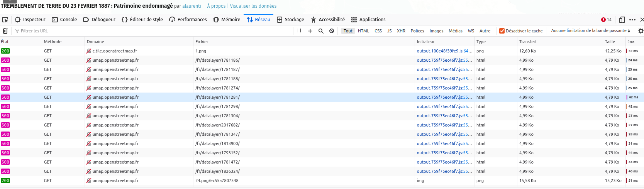
Task: Open request blocking panel icon
Action: [x=332, y=31]
